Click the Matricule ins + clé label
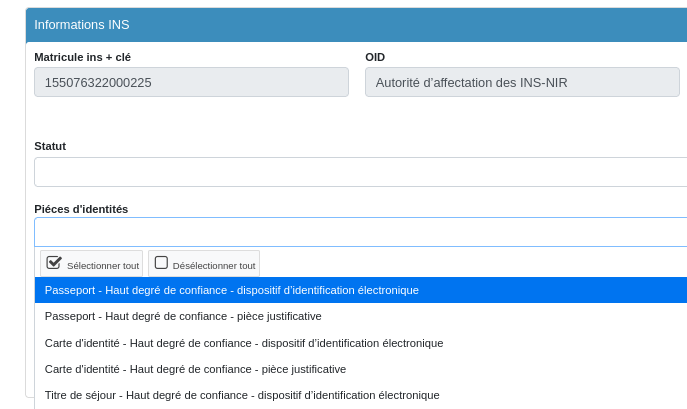The width and height of the screenshot is (687, 409). (82, 57)
